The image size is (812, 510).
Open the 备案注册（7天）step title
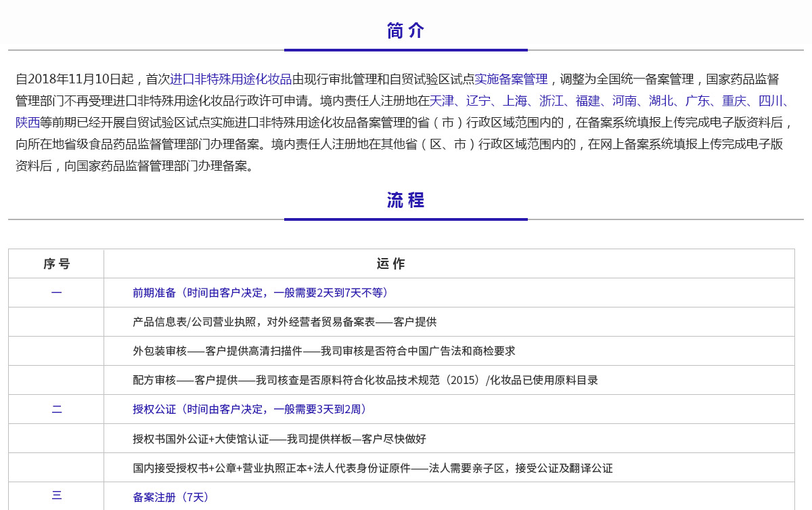click(x=173, y=497)
